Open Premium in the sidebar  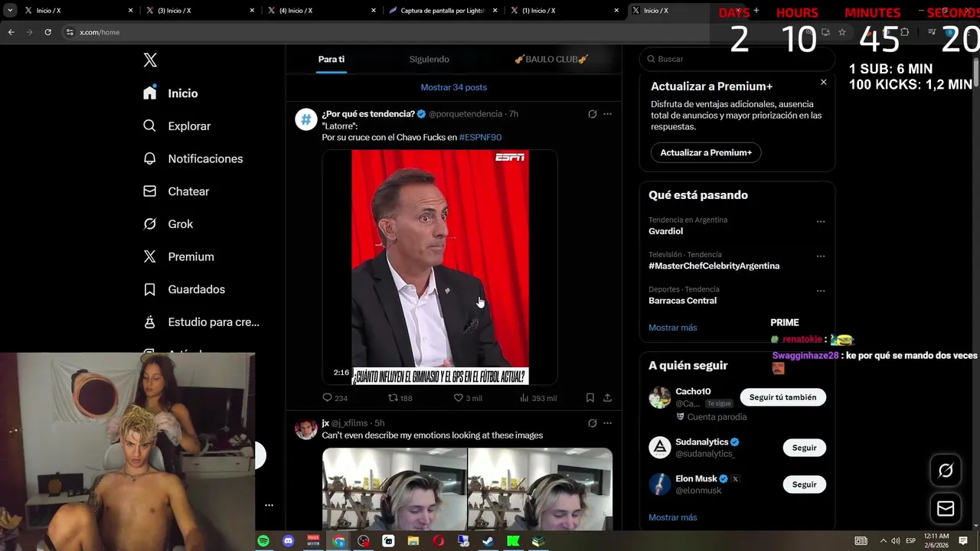click(x=178, y=257)
